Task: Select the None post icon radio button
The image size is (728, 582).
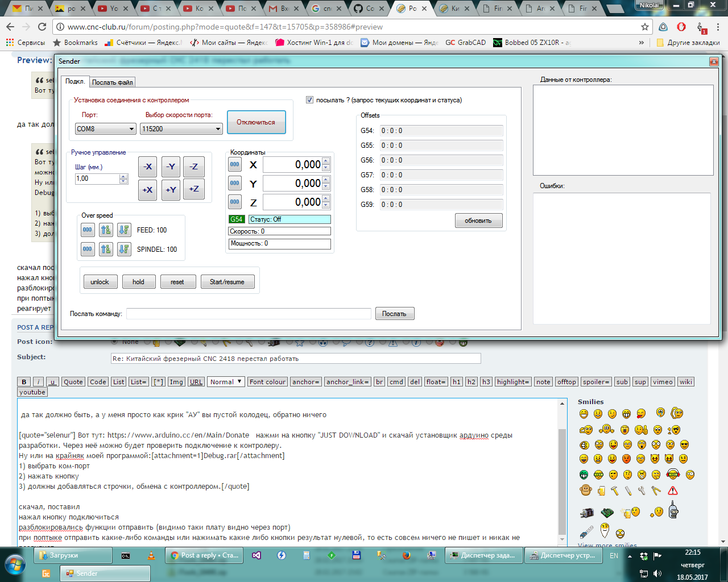Action: click(x=115, y=342)
